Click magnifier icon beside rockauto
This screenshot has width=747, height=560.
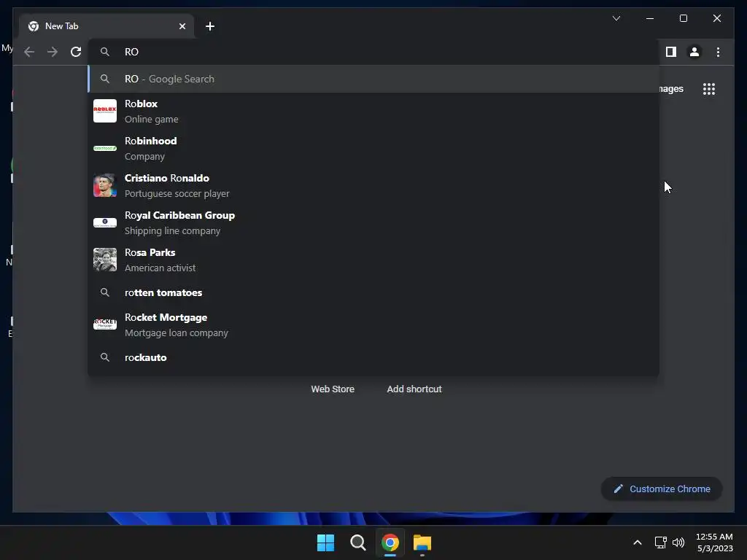point(105,357)
